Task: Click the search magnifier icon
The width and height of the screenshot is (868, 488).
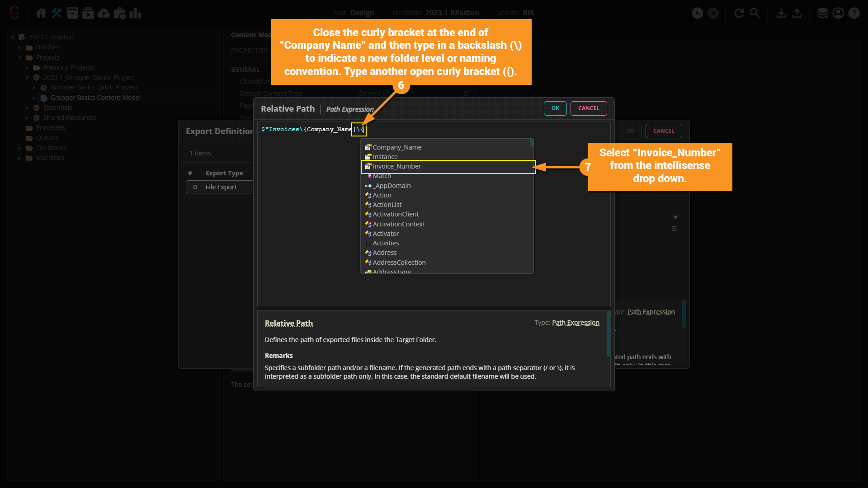Action: (755, 13)
